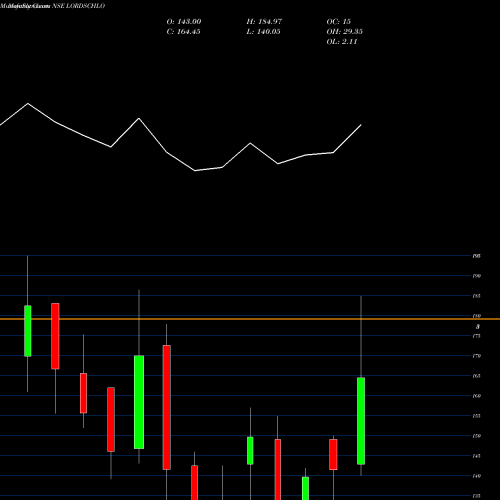Image resolution: width=500 pixels, height=500 pixels.
Task: Click the 140 price axis label
Action: click(x=477, y=476)
